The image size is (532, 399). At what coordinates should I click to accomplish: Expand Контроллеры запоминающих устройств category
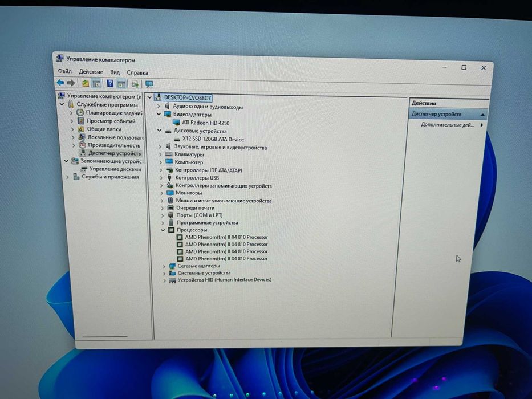pyautogui.click(x=162, y=186)
